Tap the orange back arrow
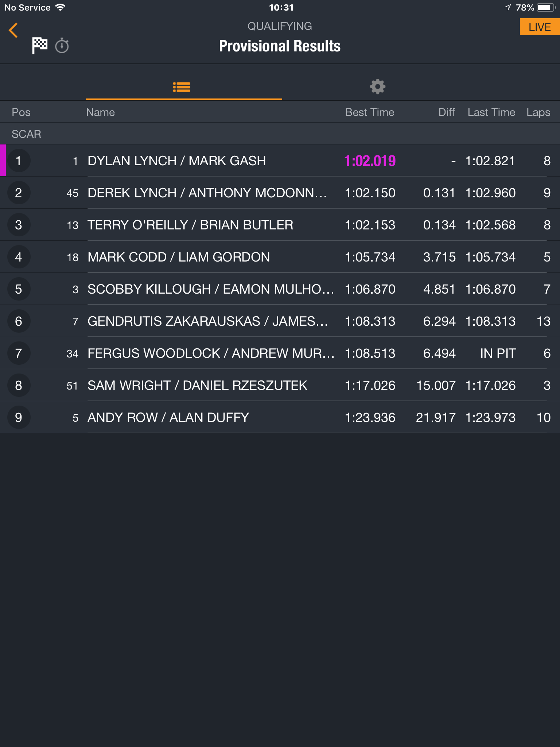The height and width of the screenshot is (747, 560). point(13,30)
